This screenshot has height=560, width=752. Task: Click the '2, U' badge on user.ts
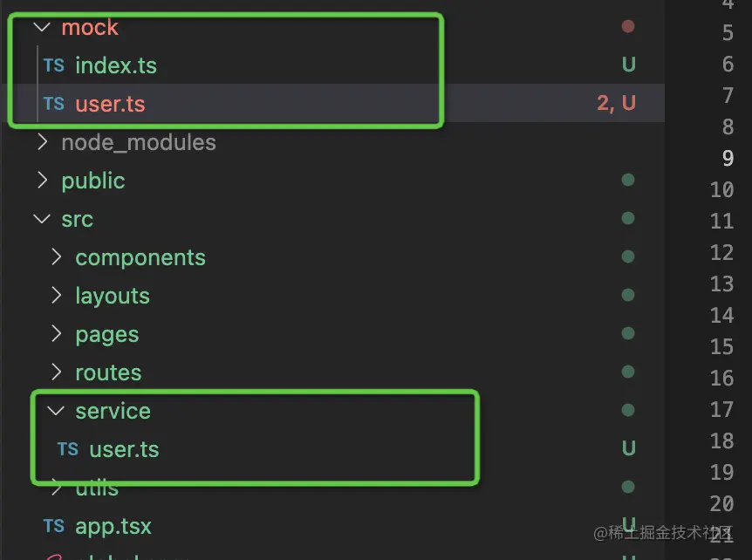pos(616,103)
